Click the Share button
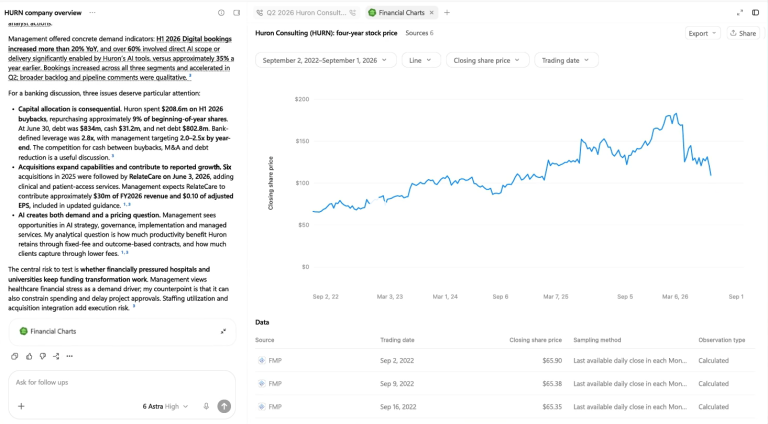 743,33
